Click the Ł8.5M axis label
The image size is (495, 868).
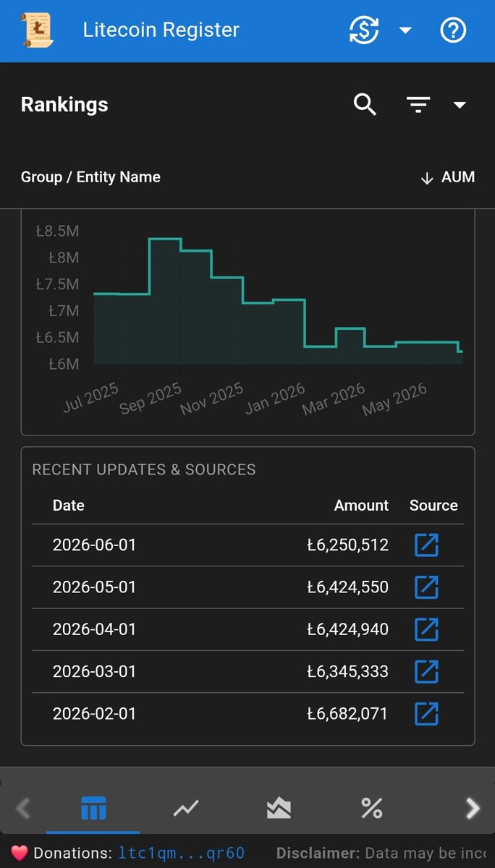click(57, 231)
